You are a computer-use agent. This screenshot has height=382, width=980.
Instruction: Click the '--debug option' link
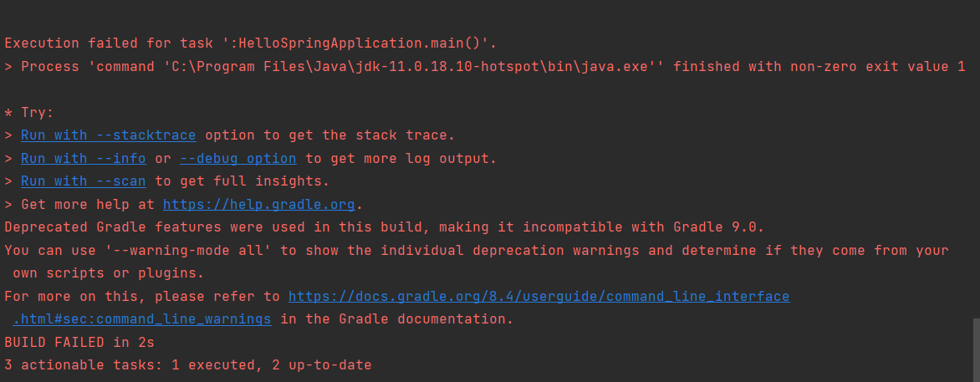(x=237, y=158)
